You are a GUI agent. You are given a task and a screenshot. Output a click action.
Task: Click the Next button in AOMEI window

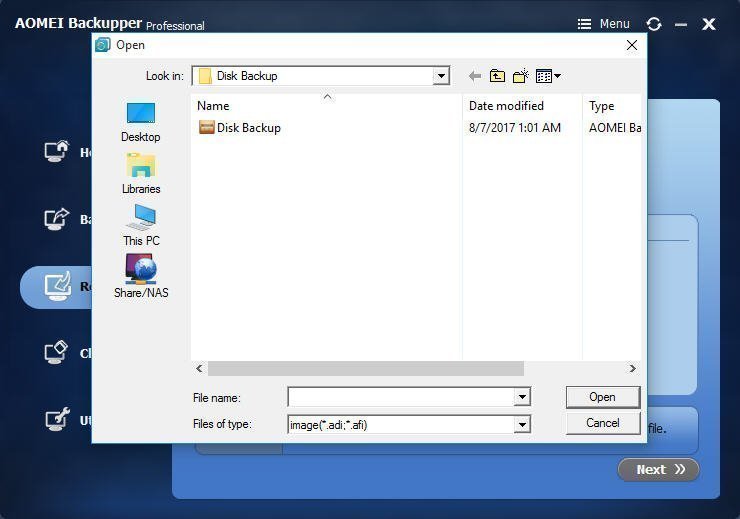[x=658, y=469]
